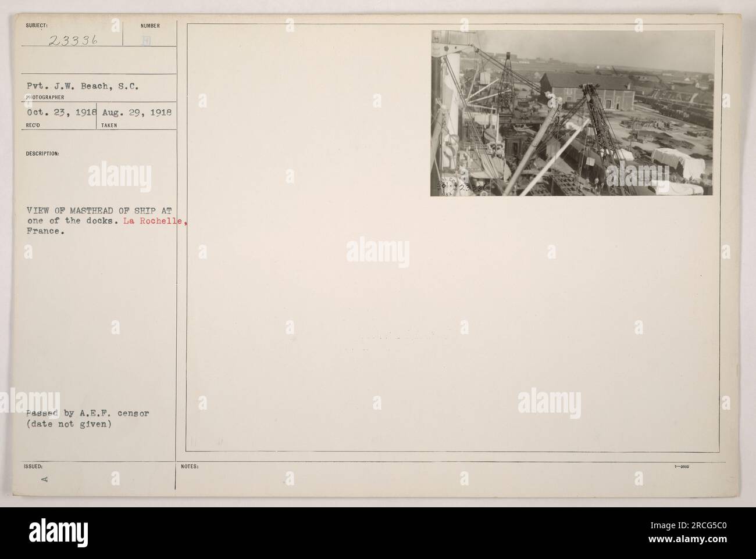Click the SUBJECT field label
756x559 pixels.
[36, 26]
